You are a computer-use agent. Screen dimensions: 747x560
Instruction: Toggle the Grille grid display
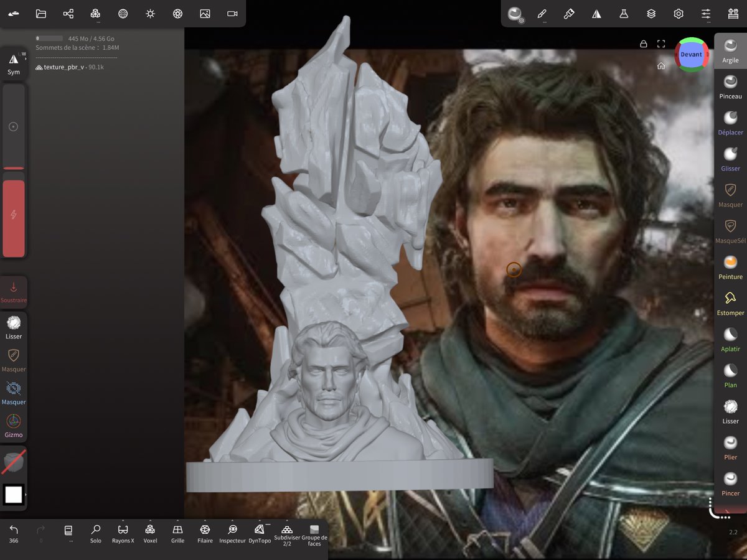coord(177,533)
